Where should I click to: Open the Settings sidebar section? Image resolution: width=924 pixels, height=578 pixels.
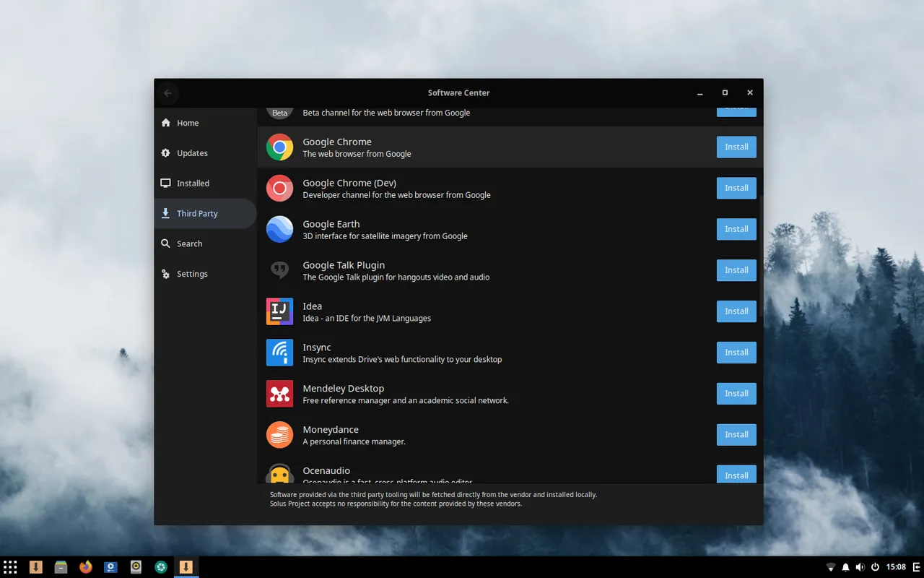point(205,275)
